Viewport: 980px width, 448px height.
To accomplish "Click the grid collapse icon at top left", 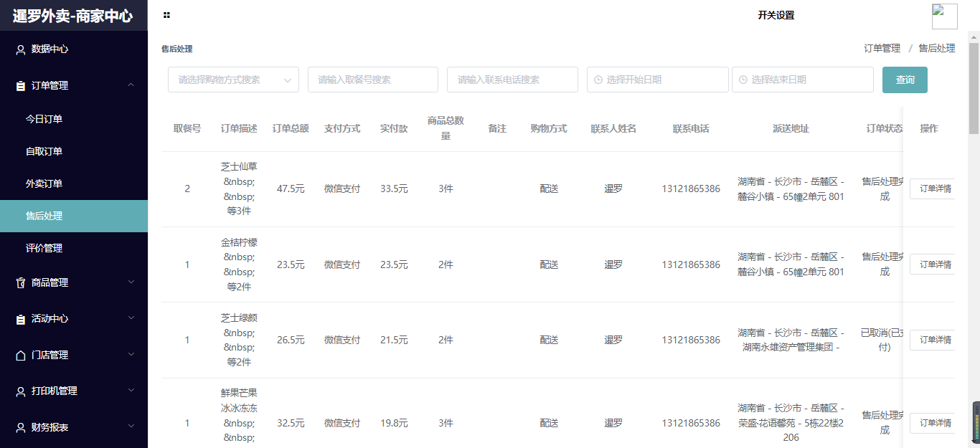I will point(166,14).
